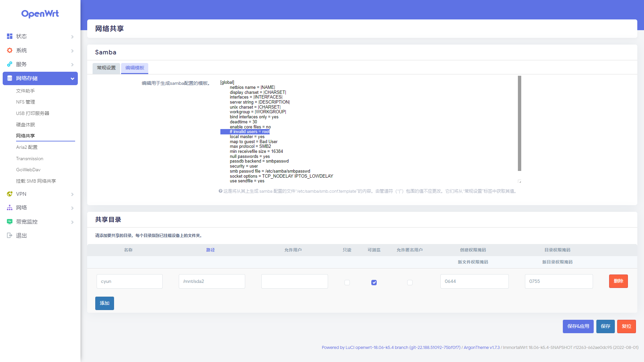This screenshot has height=362, width=644.
Task: Toggle the 允许匿名用户 checkbox for cyun
Action: click(x=410, y=283)
